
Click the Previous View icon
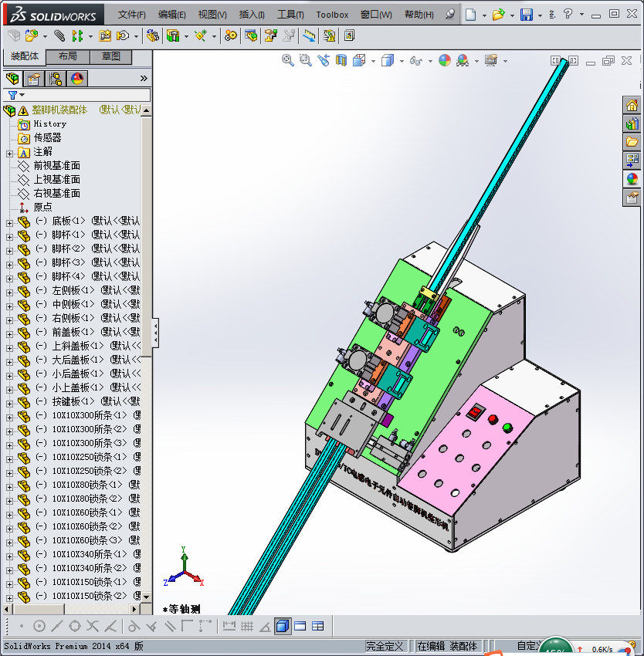coord(324,61)
